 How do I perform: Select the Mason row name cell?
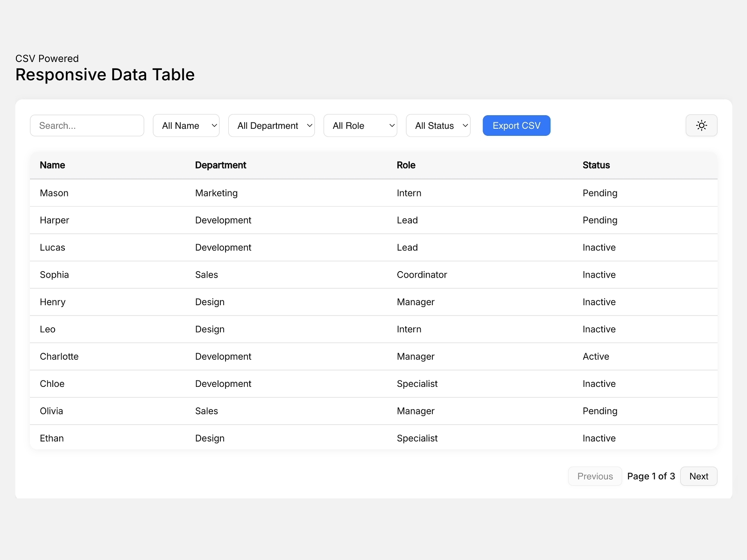pos(54,193)
